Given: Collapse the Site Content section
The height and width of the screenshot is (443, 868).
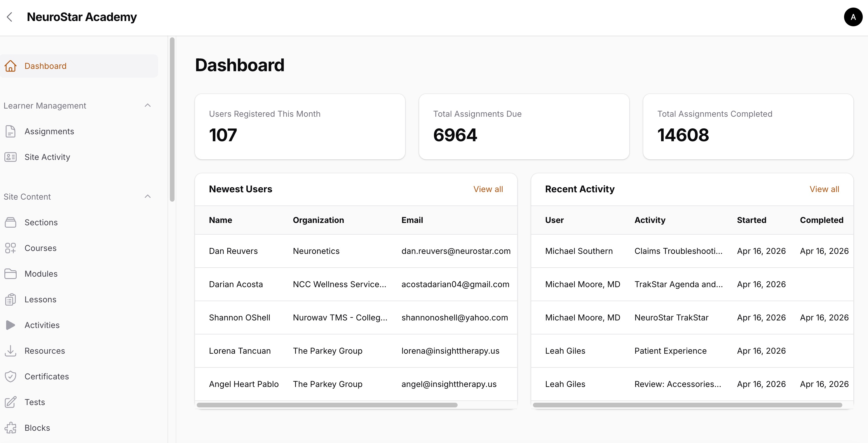Looking at the screenshot, I should pos(148,196).
